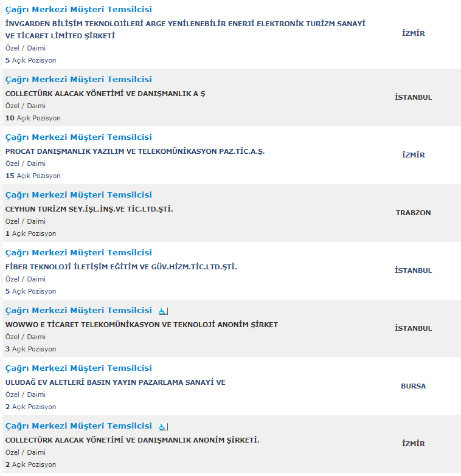Image resolution: width=461 pixels, height=476 pixels.
Task: Click the wheelchair icon on COLLECTÜRK İzmir listing
Action: [x=164, y=427]
